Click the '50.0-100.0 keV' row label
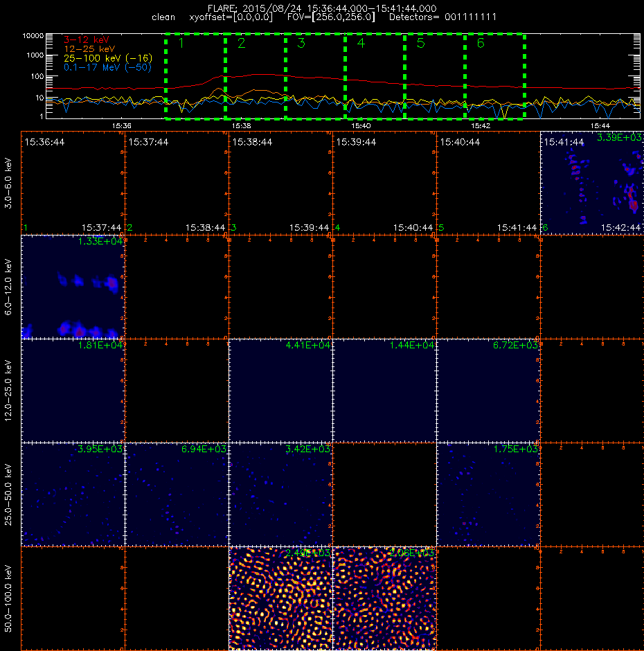This screenshot has width=644, height=651. point(8,598)
